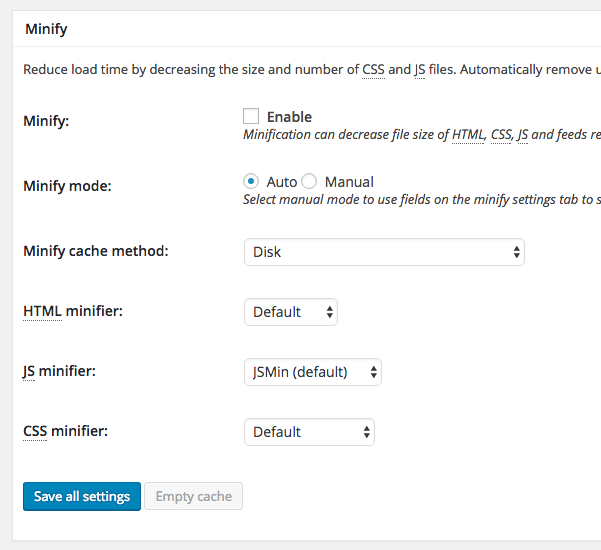Click the JS abbreviation in the top description
601x550 pixels.
421,70
